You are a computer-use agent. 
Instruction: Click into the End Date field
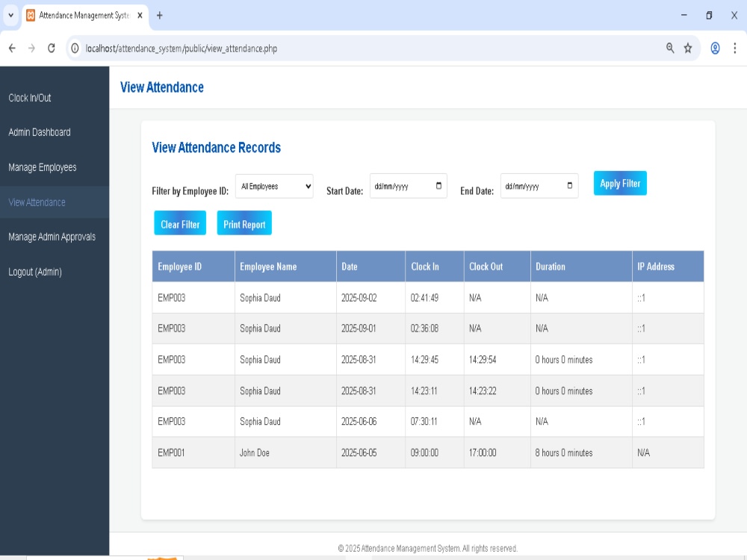[539, 186]
